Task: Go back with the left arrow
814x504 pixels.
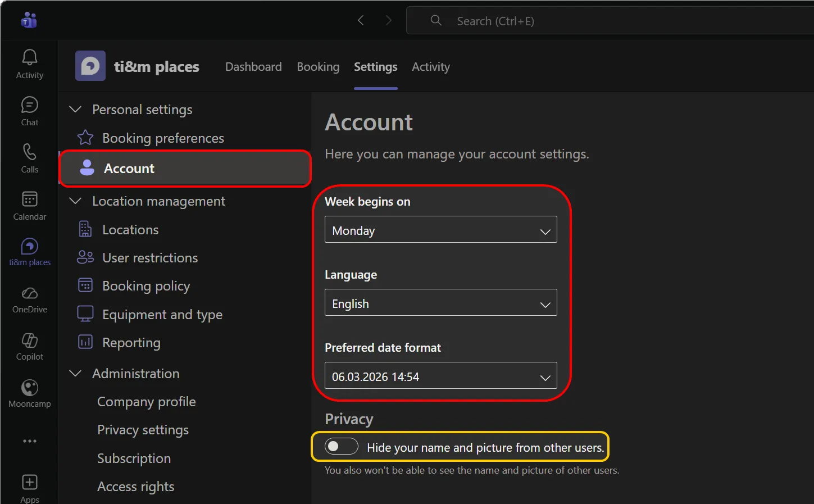Action: pos(361,21)
